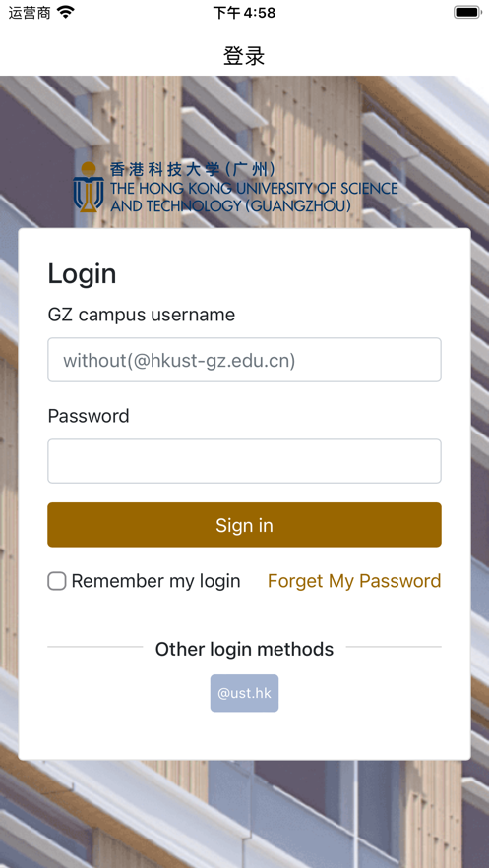Click the university name text in the logo
The image size is (489, 868).
pyautogui.click(x=254, y=197)
